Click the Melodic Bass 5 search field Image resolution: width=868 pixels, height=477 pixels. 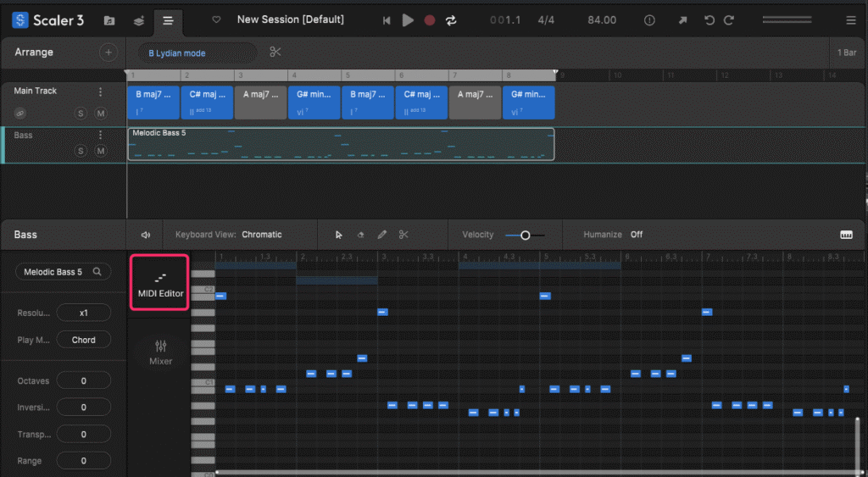[x=63, y=272]
